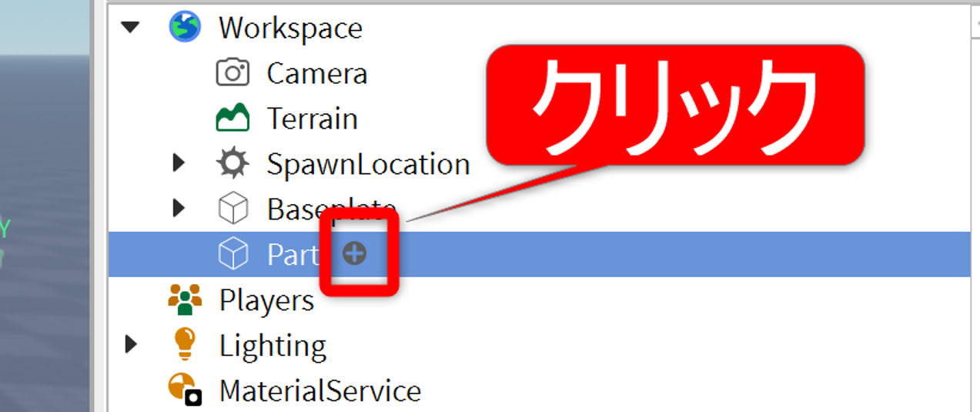The image size is (980, 412).
Task: Select the Terrain item label
Action: (312, 119)
